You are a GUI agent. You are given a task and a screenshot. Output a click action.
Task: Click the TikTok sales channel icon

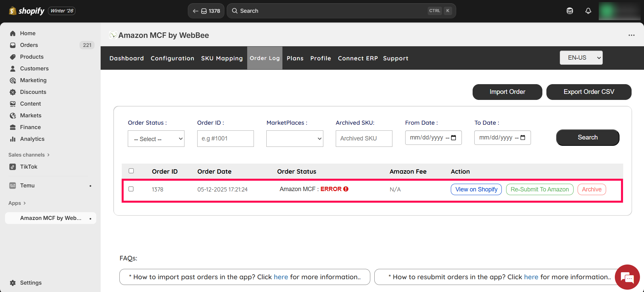(13, 167)
